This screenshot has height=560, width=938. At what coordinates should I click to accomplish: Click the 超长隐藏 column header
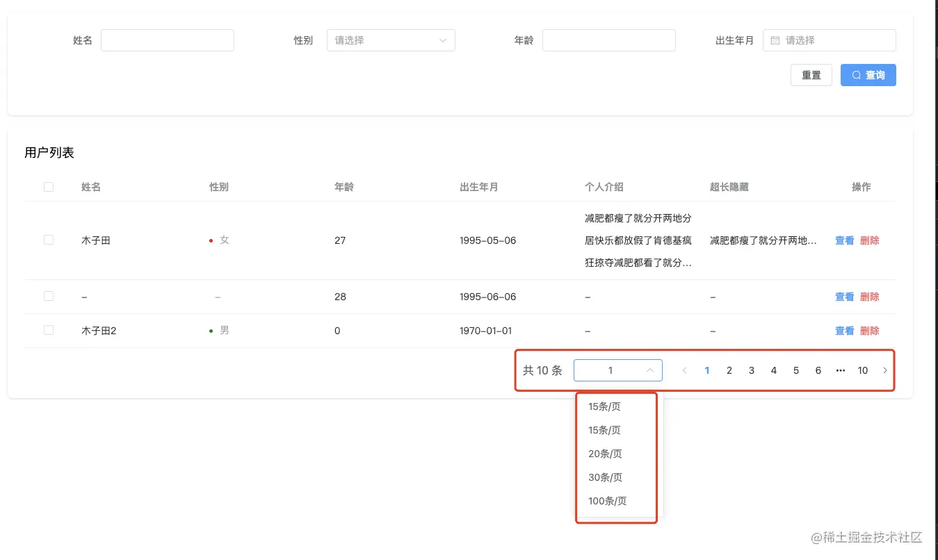tap(729, 187)
